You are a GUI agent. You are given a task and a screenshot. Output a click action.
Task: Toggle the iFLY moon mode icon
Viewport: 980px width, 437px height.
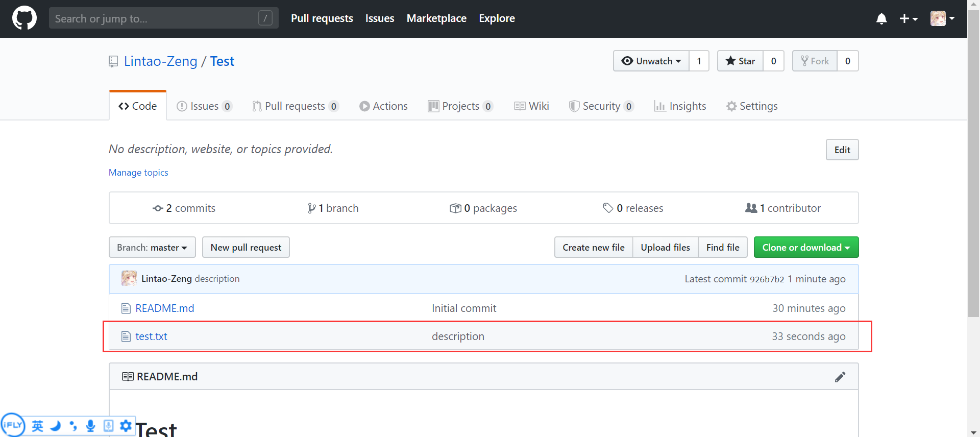point(56,426)
